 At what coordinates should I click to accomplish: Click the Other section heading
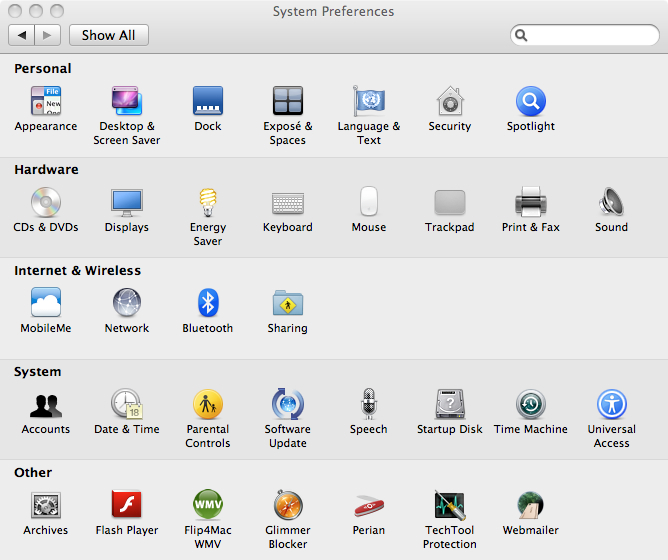point(33,473)
